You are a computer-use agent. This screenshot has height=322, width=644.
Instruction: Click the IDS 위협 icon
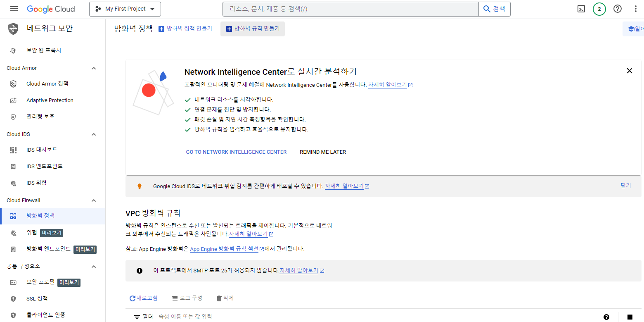click(13, 183)
